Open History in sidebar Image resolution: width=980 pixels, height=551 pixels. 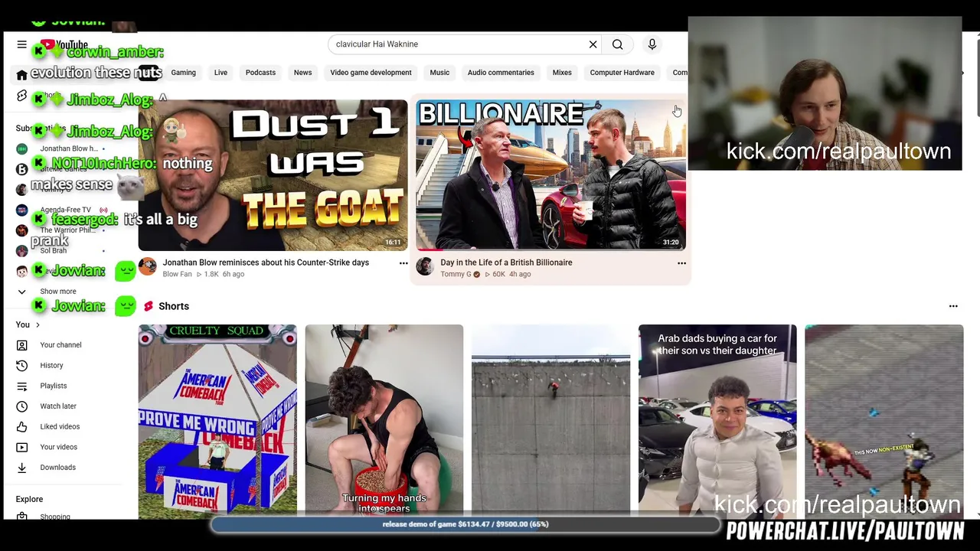(x=51, y=366)
